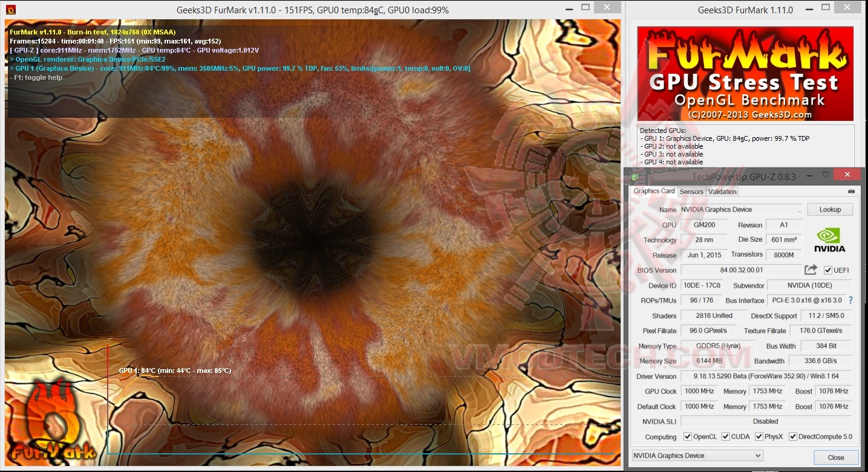Close GPU-Z with the red X button

[x=847, y=175]
